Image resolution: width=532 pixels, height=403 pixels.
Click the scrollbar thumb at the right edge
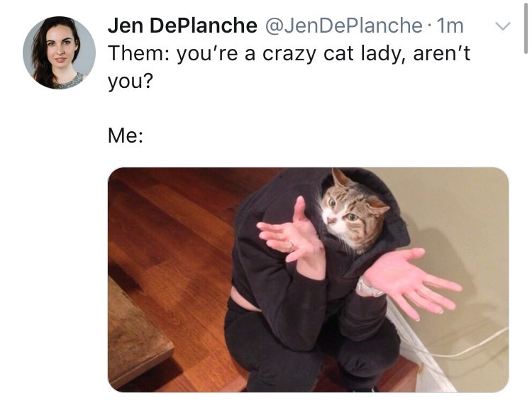[x=526, y=27]
